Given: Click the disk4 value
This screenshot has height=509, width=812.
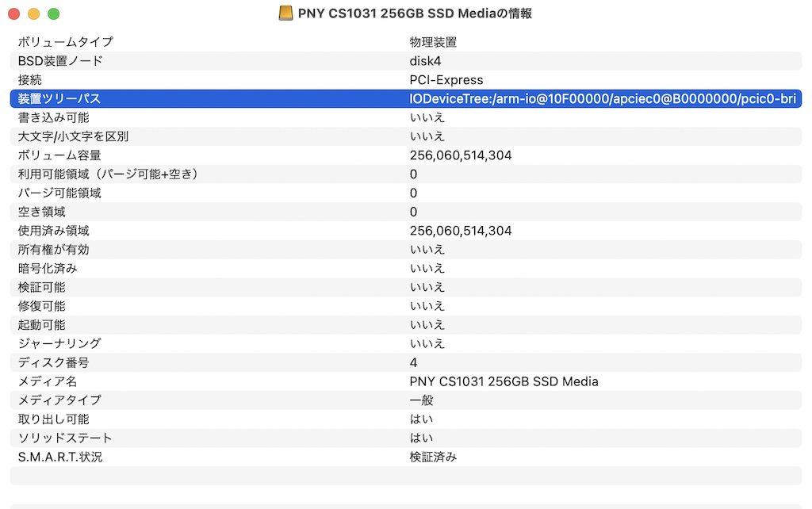Looking at the screenshot, I should [x=425, y=61].
